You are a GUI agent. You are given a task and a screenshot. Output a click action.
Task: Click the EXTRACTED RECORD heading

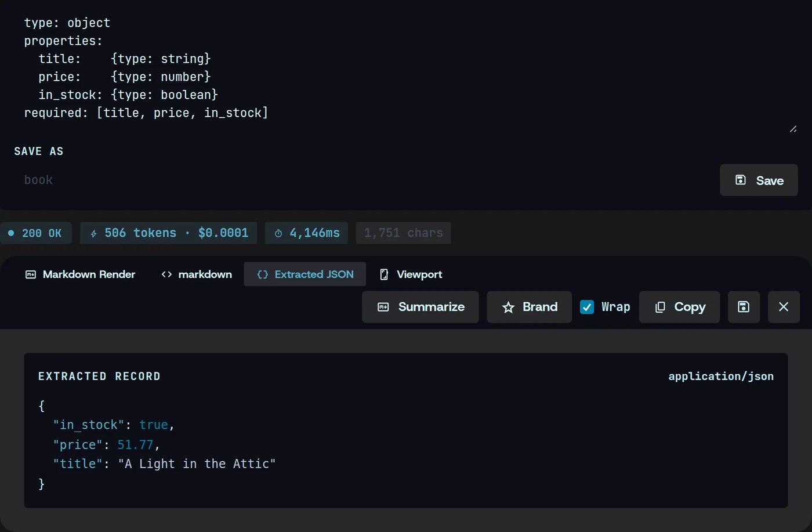click(x=99, y=377)
